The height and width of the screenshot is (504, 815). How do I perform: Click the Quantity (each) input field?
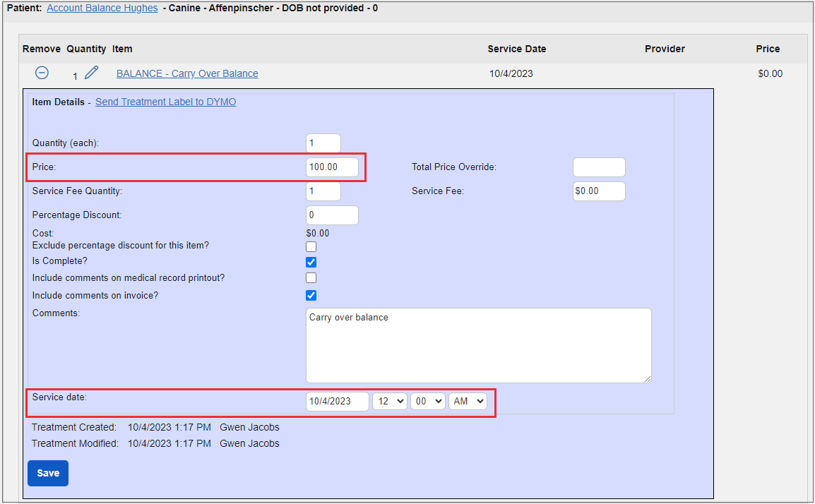323,143
